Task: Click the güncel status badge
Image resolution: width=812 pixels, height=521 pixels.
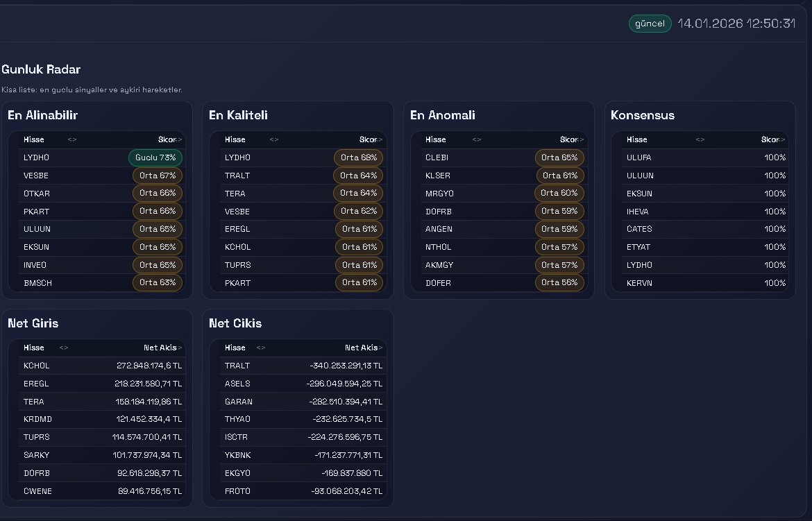Action: coord(650,24)
